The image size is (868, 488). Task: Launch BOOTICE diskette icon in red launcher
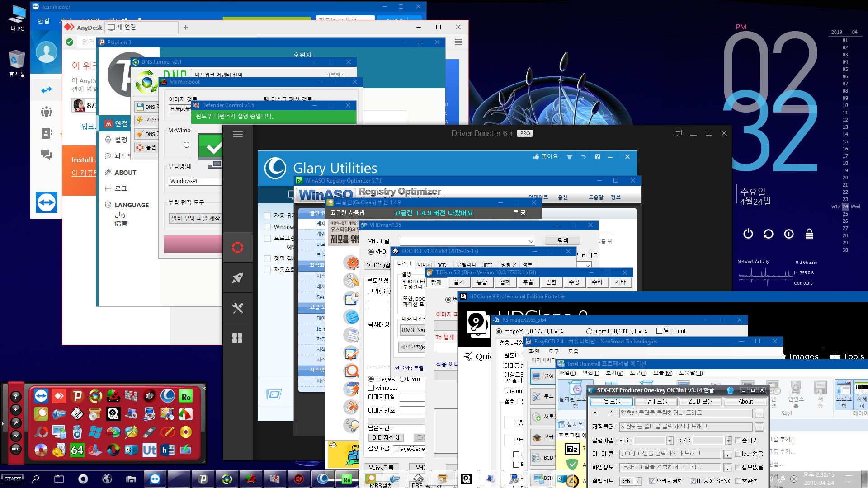(x=77, y=414)
